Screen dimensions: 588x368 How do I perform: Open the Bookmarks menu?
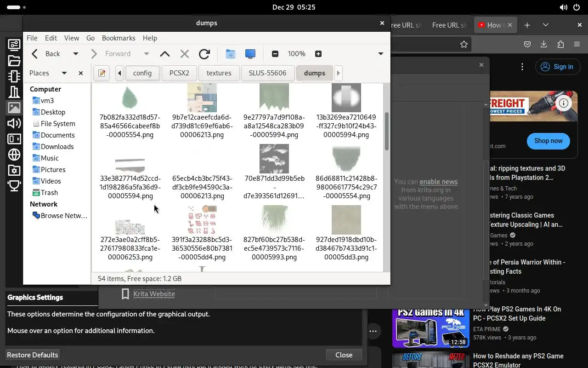(x=119, y=38)
